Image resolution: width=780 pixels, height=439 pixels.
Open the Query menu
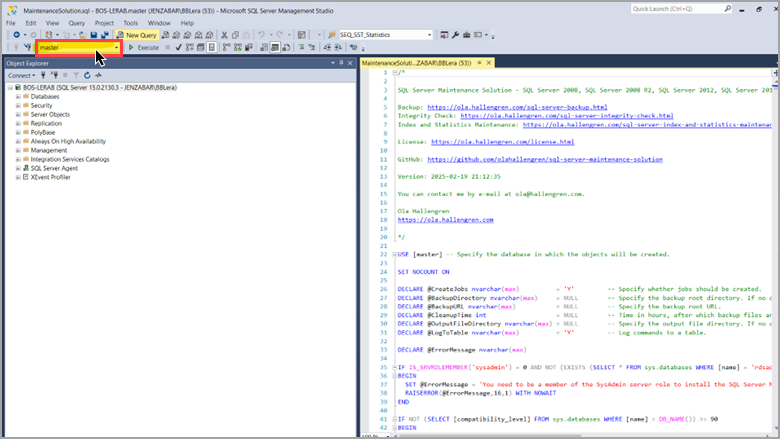77,23
